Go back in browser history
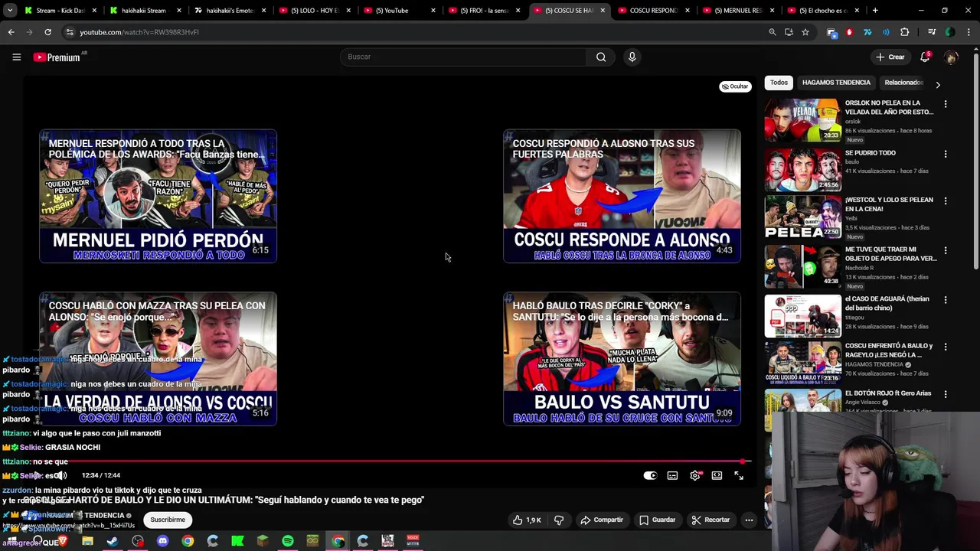Image resolution: width=980 pixels, height=551 pixels. 11,32
